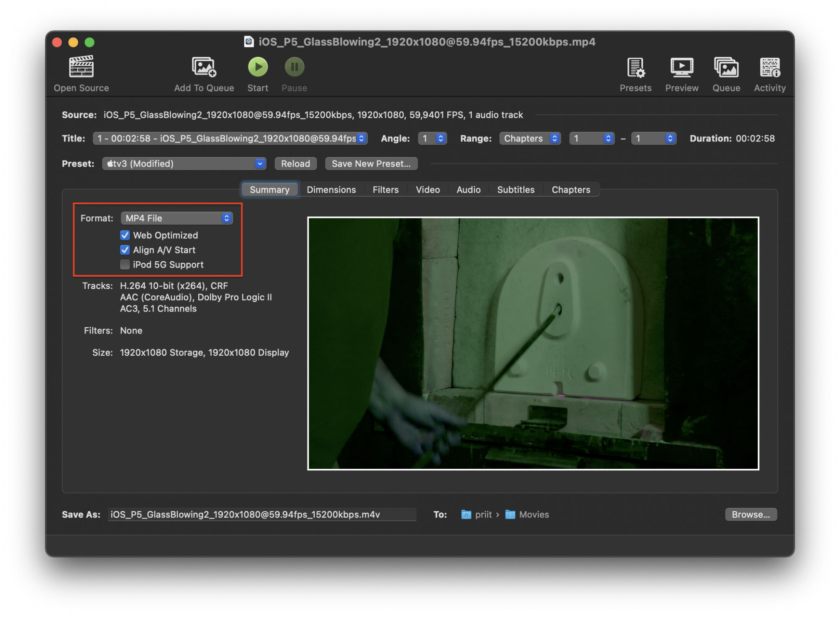Viewport: 840px width, 617px height.
Task: Open the Presets panel icon
Action: click(x=635, y=68)
